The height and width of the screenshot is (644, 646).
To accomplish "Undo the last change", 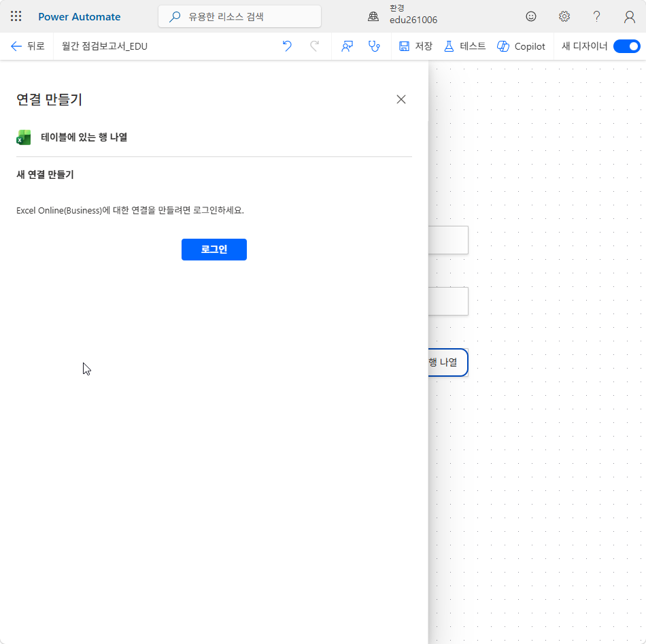I will [287, 46].
